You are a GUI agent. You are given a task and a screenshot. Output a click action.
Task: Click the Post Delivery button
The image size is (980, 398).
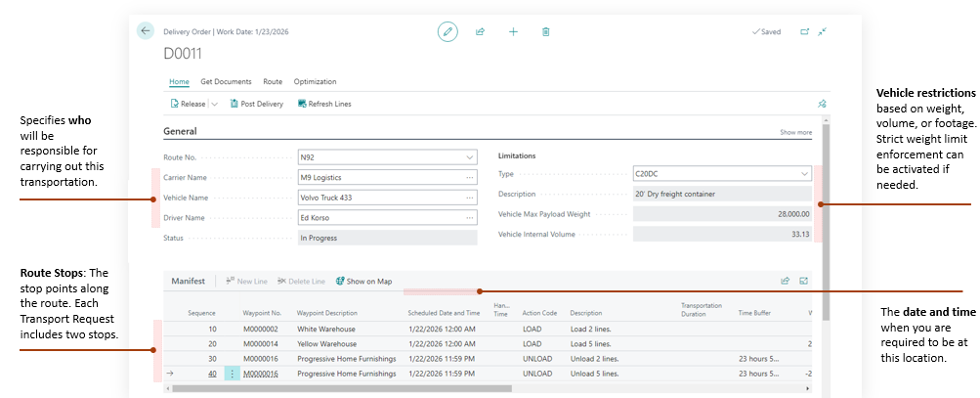[256, 104]
